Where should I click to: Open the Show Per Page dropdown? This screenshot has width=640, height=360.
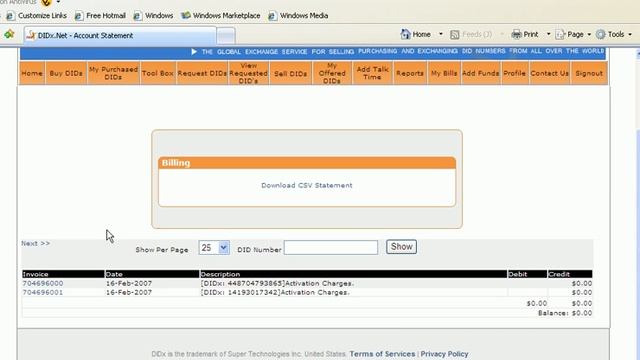pyautogui.click(x=214, y=247)
